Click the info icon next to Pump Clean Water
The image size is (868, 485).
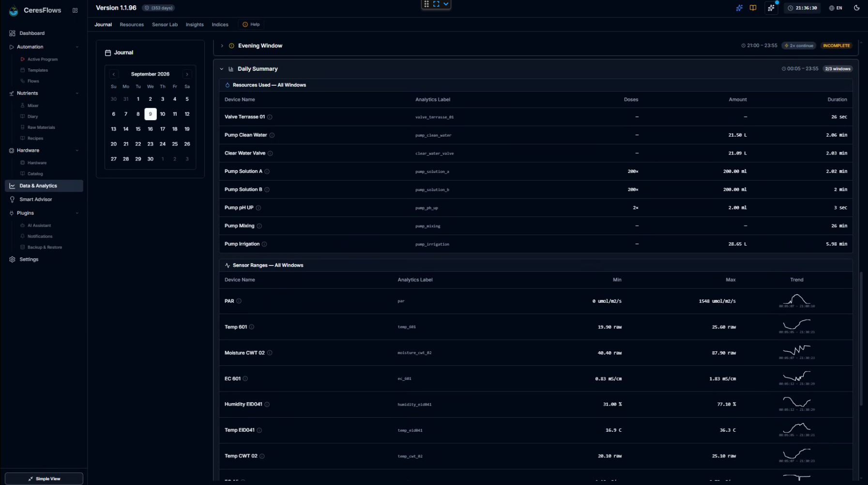coord(272,135)
